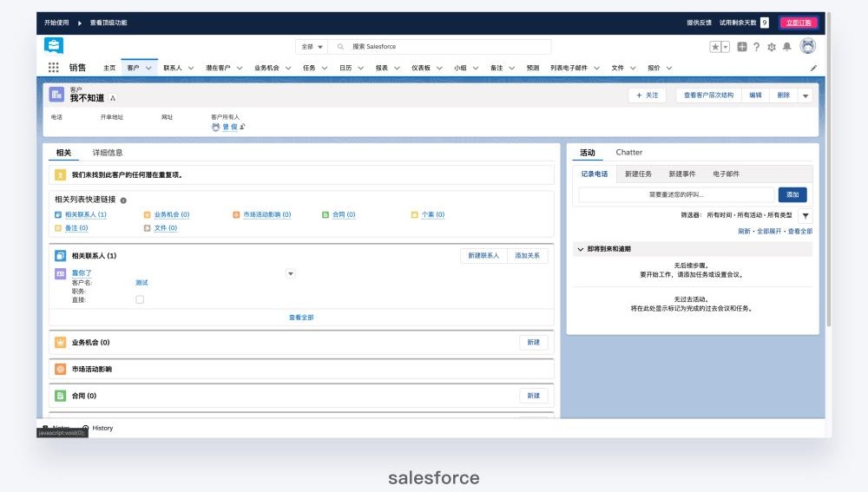
Task: Click the call recap input field
Action: pos(676,195)
